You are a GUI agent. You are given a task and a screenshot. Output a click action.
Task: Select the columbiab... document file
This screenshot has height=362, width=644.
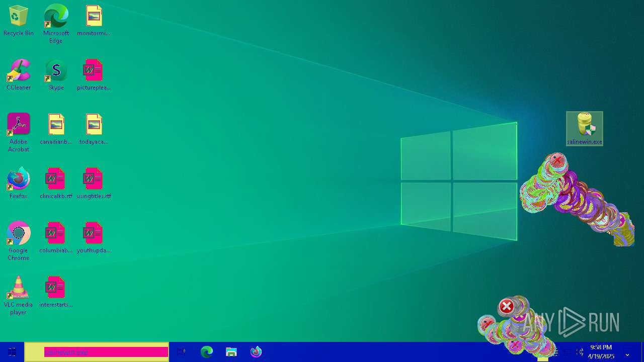(56, 238)
